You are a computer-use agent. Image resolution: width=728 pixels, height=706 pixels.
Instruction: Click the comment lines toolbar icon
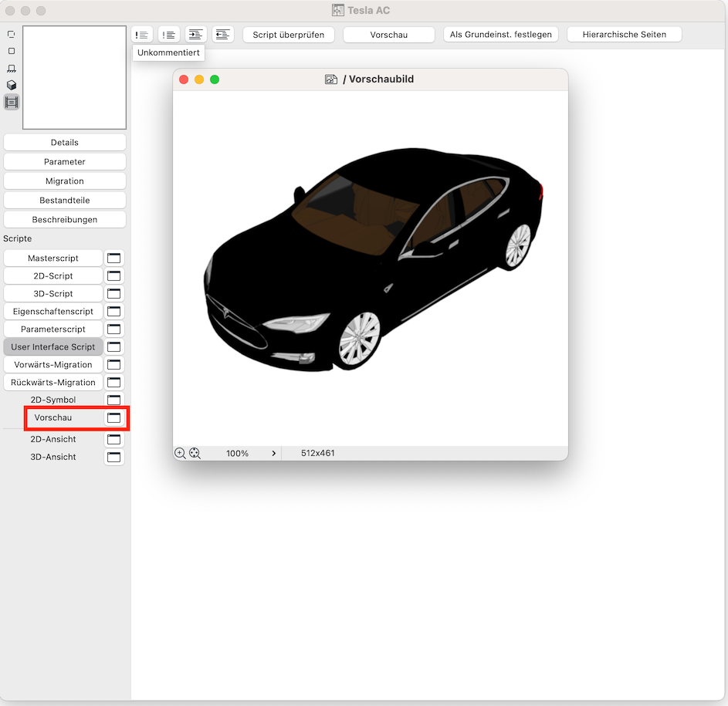click(x=142, y=35)
